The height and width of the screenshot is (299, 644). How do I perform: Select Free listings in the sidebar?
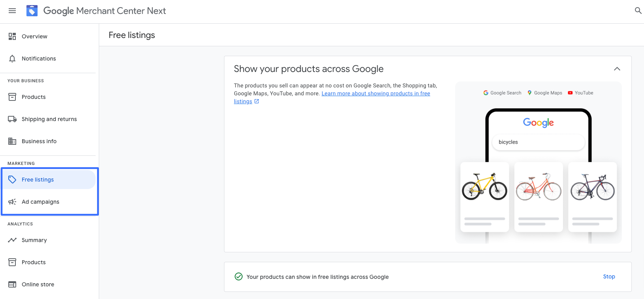tap(38, 180)
